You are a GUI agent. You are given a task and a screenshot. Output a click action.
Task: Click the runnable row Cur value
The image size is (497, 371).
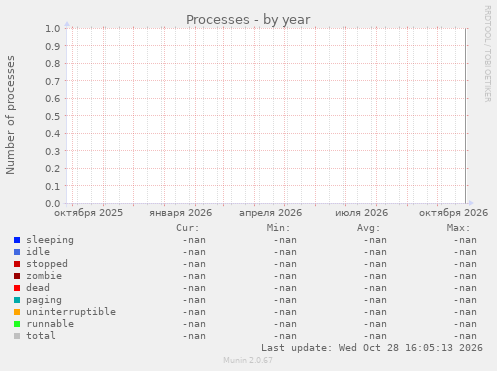(x=194, y=324)
